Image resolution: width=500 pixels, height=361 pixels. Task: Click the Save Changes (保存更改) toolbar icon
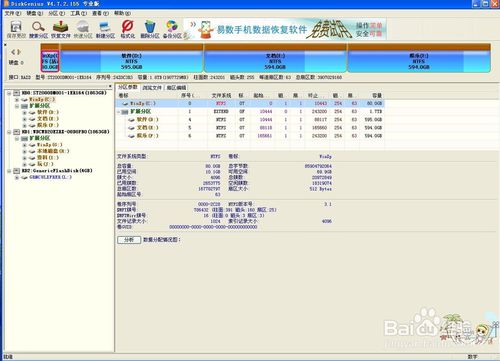(16, 29)
